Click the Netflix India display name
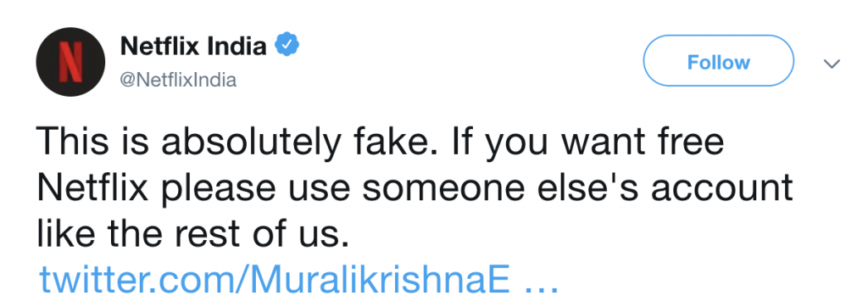The image size is (868, 307). 193,46
